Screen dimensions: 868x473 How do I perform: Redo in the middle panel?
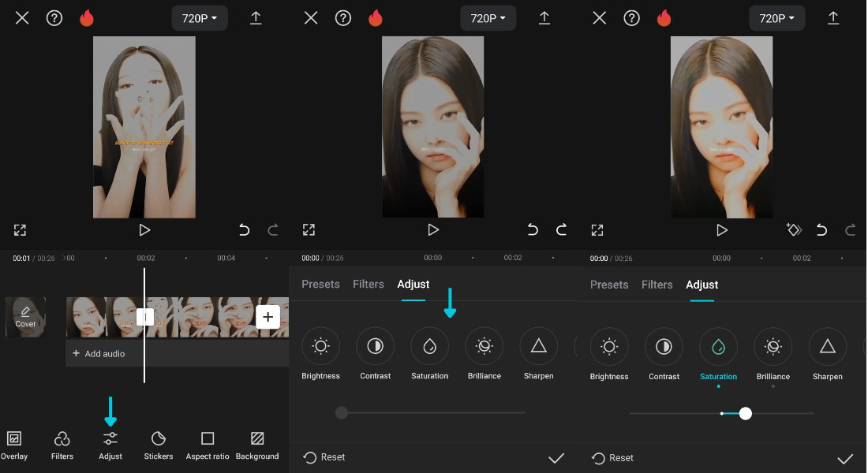(x=561, y=229)
